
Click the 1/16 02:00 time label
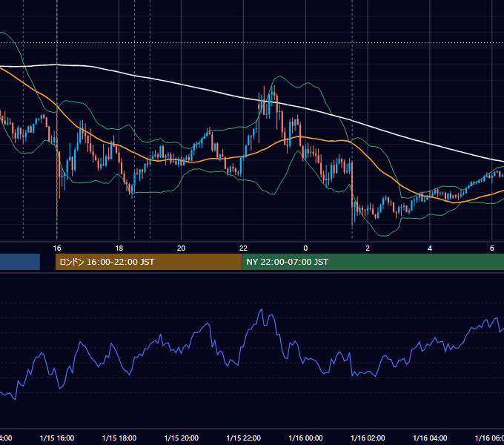368,438
